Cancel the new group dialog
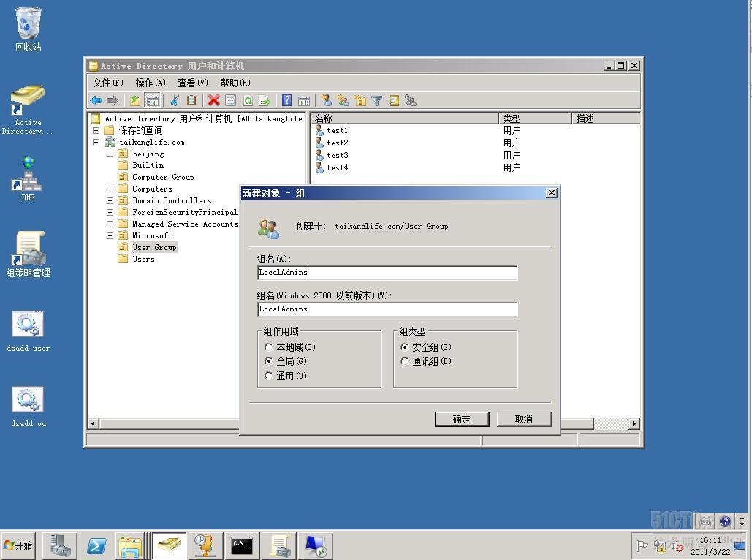This screenshot has width=752, height=560. click(x=524, y=419)
